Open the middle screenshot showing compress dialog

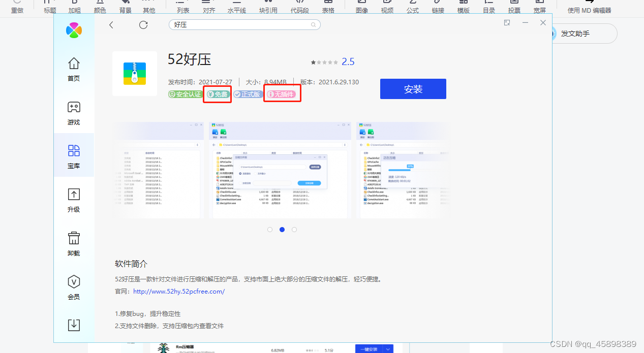280,170
